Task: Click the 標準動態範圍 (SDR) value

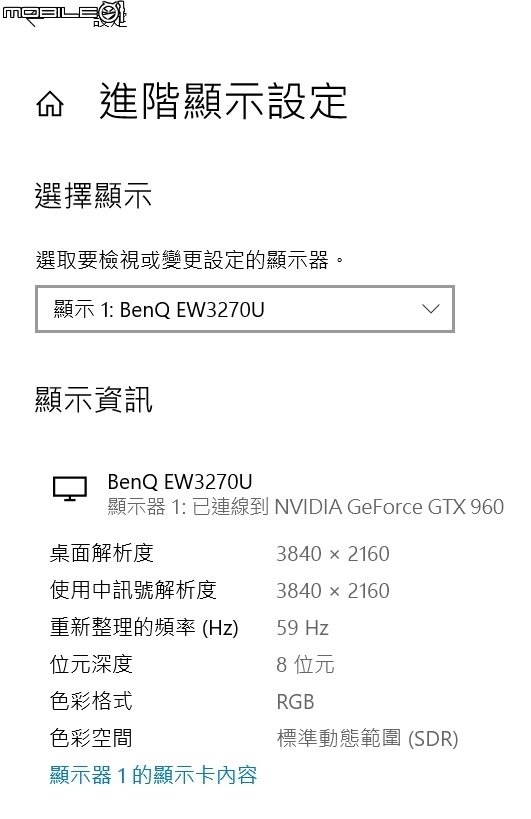Action: coord(367,739)
